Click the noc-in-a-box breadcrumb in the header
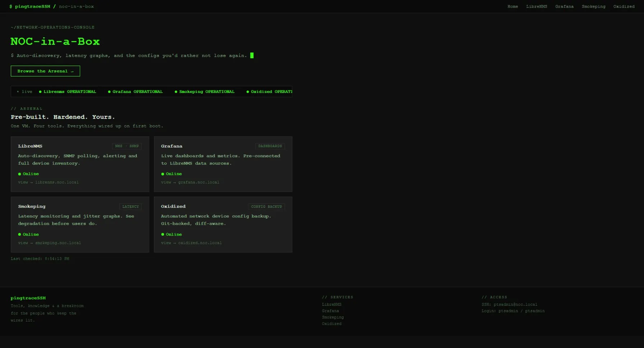Image resolution: width=644 pixels, height=348 pixels. [76, 6]
